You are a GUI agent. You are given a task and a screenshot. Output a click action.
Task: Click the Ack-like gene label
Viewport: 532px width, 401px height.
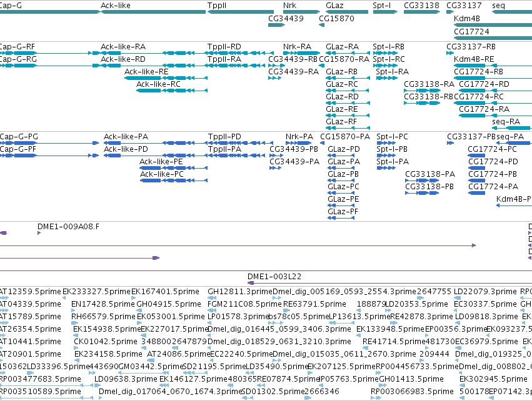click(116, 6)
